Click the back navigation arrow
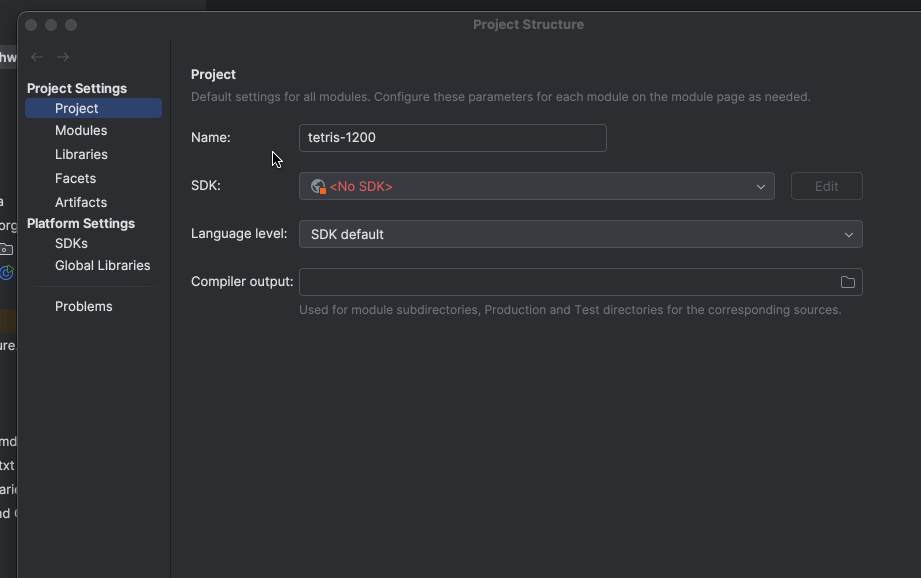This screenshot has height=578, width=921. [x=37, y=57]
